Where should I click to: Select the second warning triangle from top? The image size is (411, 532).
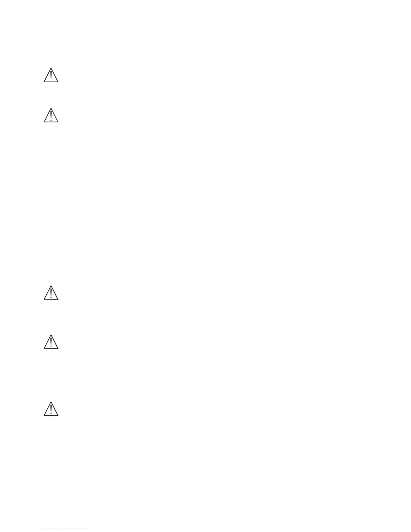tap(51, 115)
